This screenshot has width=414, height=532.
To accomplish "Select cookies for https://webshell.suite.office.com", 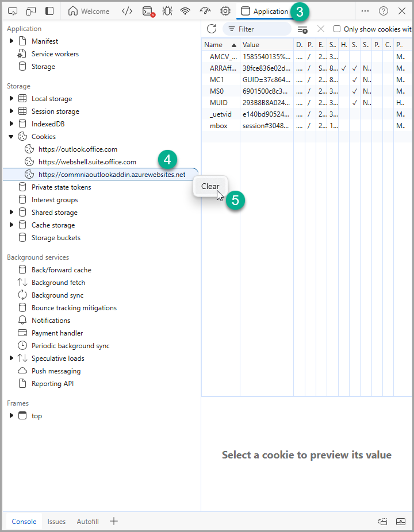I will 87,162.
